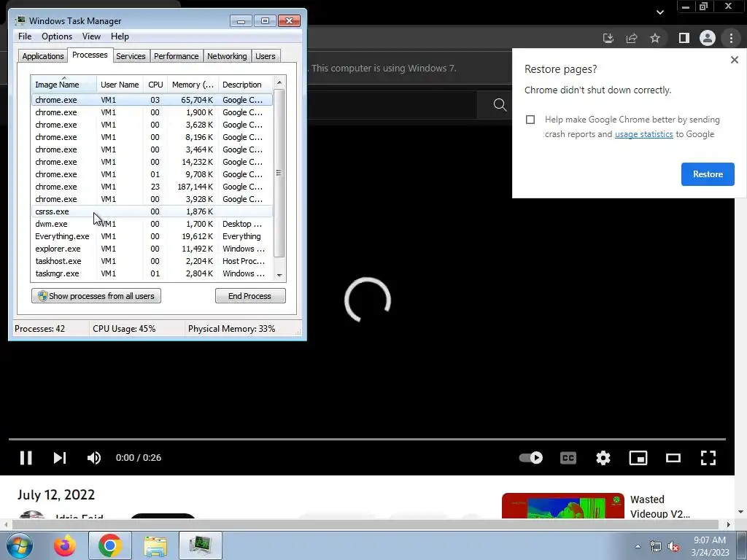Open the Chrome profile avatar
The height and width of the screenshot is (560, 747).
pos(708,38)
